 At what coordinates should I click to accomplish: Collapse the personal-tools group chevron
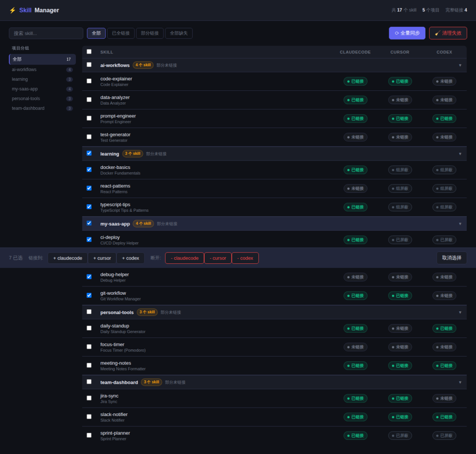[x=460, y=312]
